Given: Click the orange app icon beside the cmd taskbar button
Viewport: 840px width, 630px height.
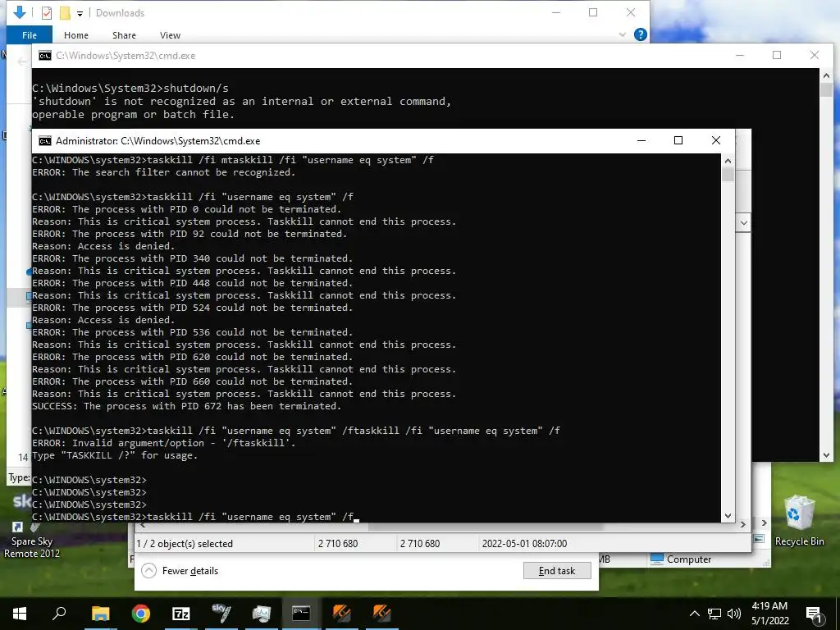Looking at the screenshot, I should 341,614.
